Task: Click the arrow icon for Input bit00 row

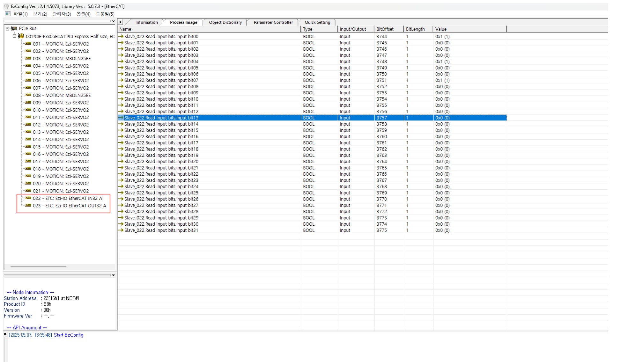Action: 121,36
